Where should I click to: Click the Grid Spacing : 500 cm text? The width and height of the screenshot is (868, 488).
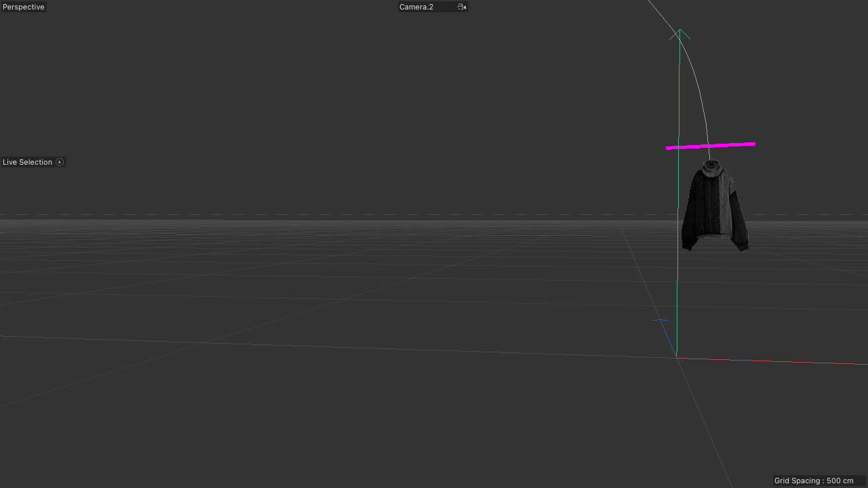(x=814, y=481)
